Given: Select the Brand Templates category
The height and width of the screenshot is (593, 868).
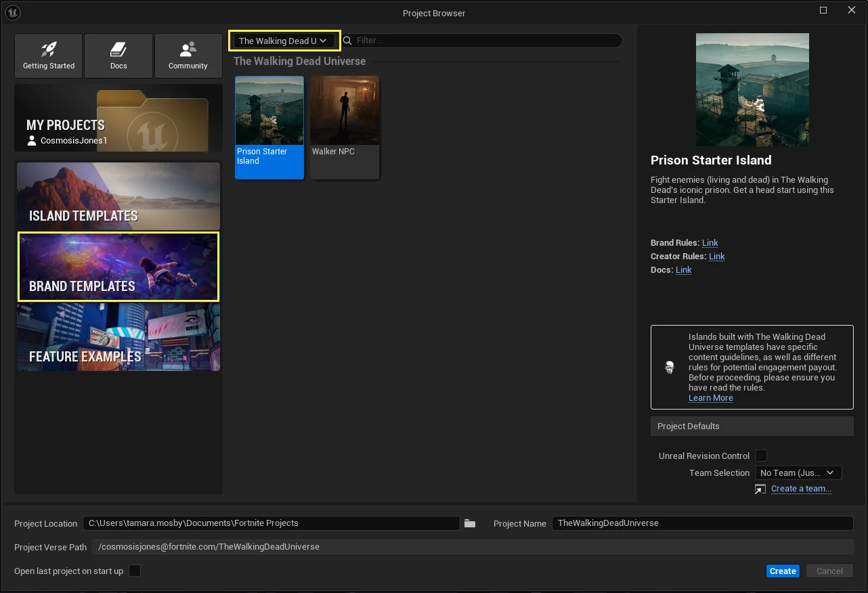Looking at the screenshot, I should (x=118, y=267).
